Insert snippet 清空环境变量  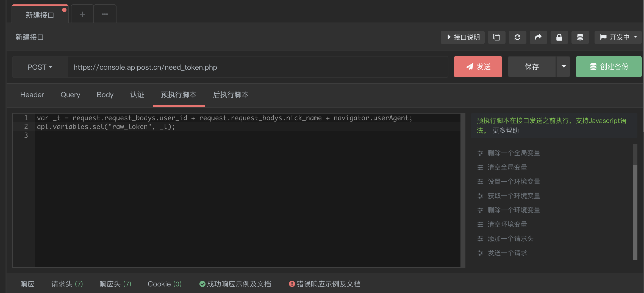click(x=507, y=224)
